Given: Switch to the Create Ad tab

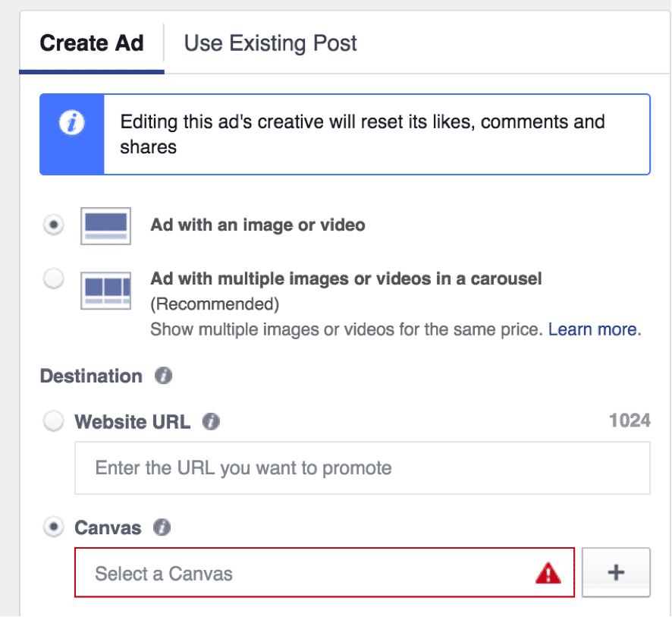Looking at the screenshot, I should tap(91, 43).
